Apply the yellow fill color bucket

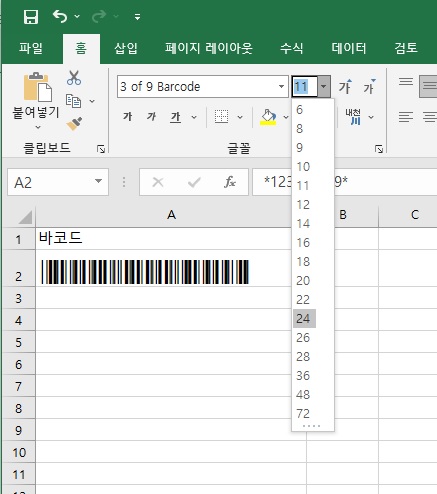click(x=268, y=117)
